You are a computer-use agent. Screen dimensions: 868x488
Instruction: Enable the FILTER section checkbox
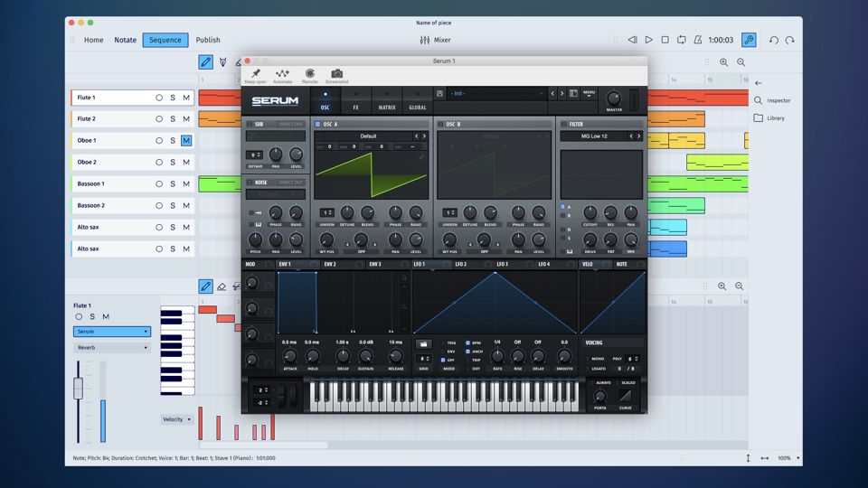(564, 125)
